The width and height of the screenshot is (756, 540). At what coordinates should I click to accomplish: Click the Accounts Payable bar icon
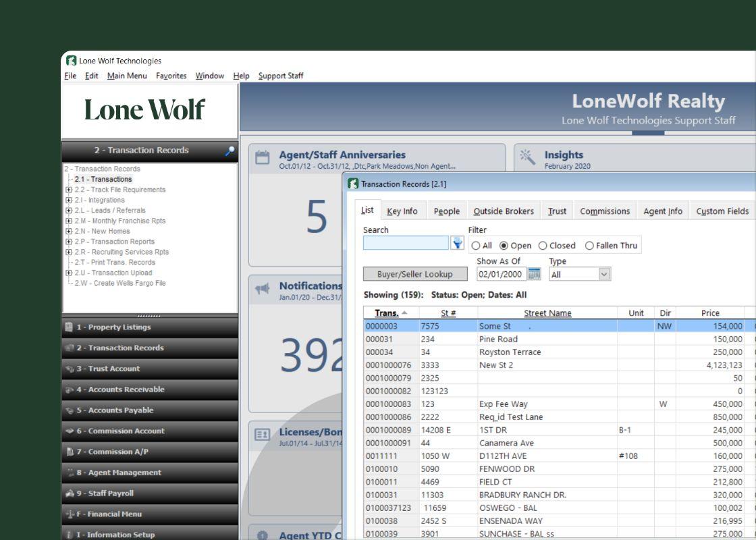point(69,410)
